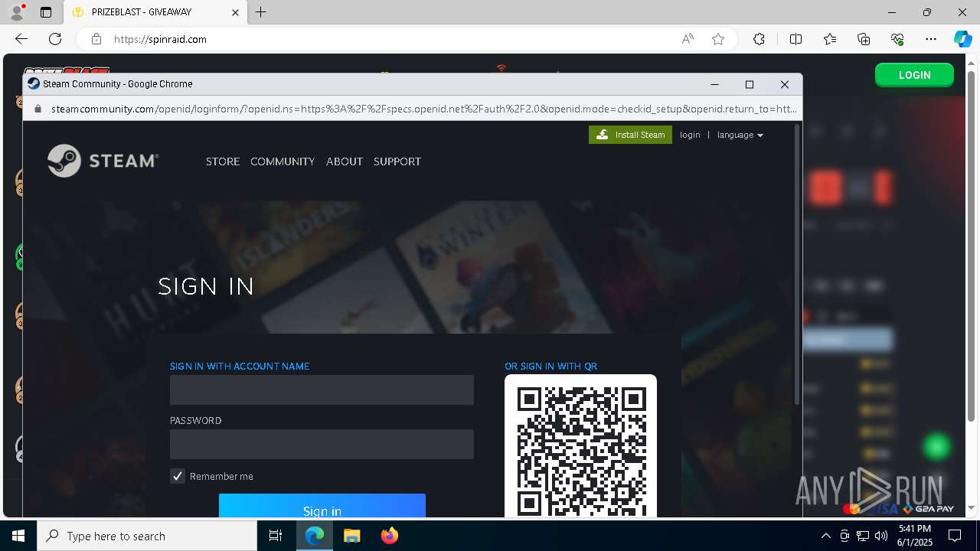Open Edge Settings and more menu
980x551 pixels.
931,39
